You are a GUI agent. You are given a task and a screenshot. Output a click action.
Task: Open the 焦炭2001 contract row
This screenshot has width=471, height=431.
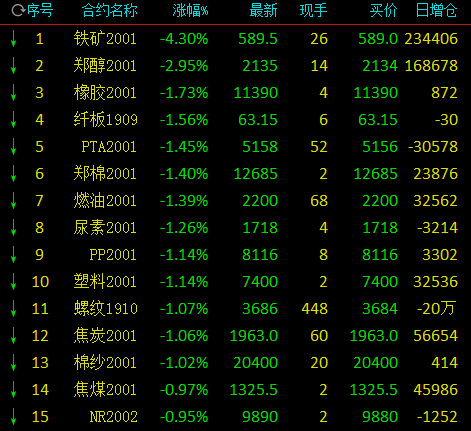[x=235, y=336]
